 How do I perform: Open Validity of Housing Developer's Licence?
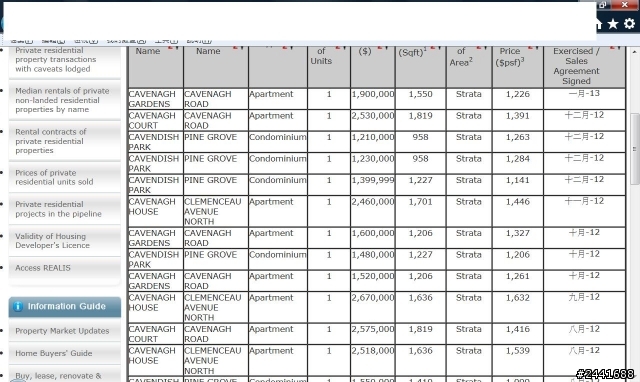tap(52, 241)
